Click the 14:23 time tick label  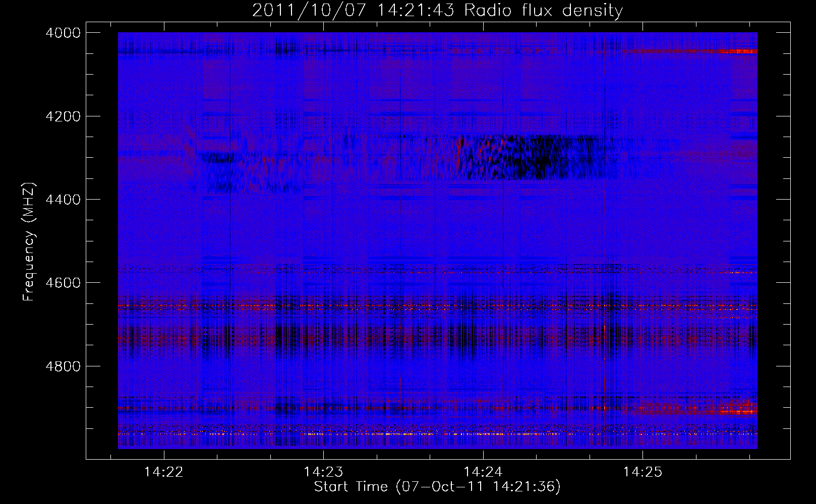323,472
